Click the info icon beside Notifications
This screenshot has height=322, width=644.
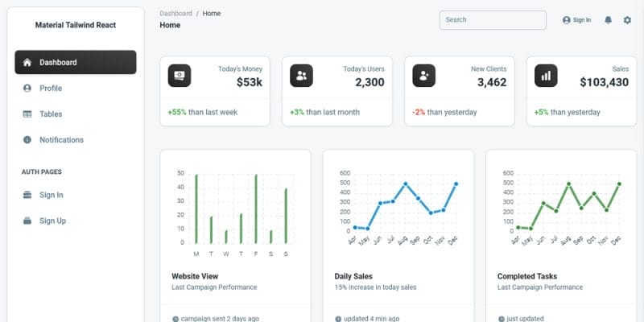pos(27,139)
